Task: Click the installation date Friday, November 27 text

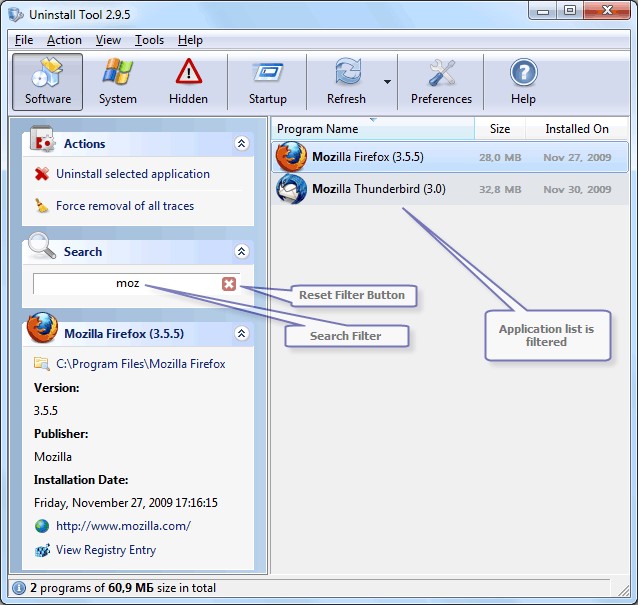Action: pyautogui.click(x=126, y=503)
